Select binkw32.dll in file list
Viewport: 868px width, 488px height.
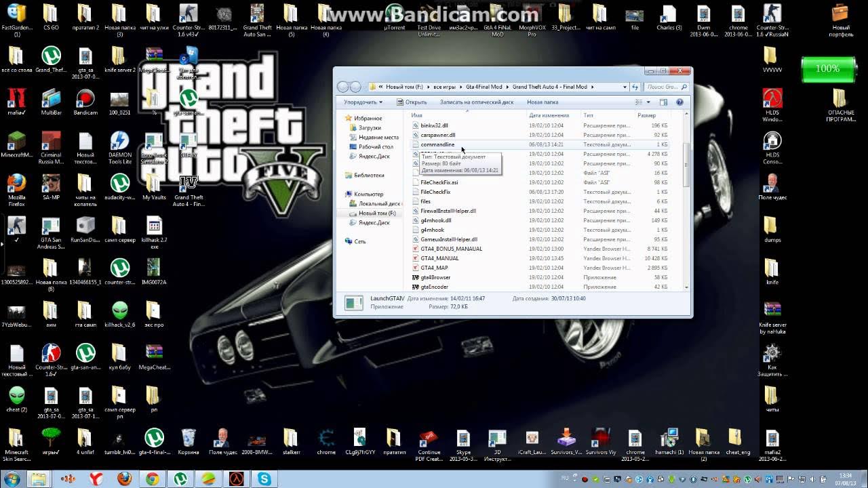[x=434, y=125]
